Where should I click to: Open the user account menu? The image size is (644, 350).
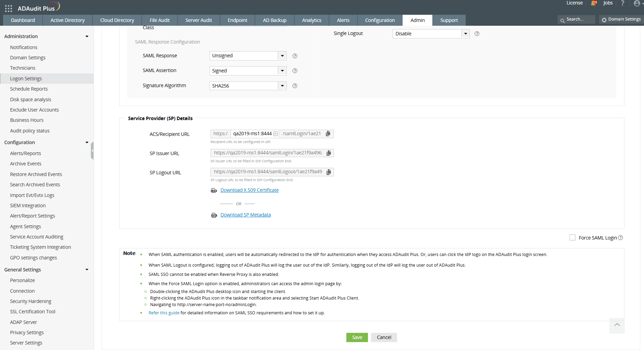click(x=636, y=4)
